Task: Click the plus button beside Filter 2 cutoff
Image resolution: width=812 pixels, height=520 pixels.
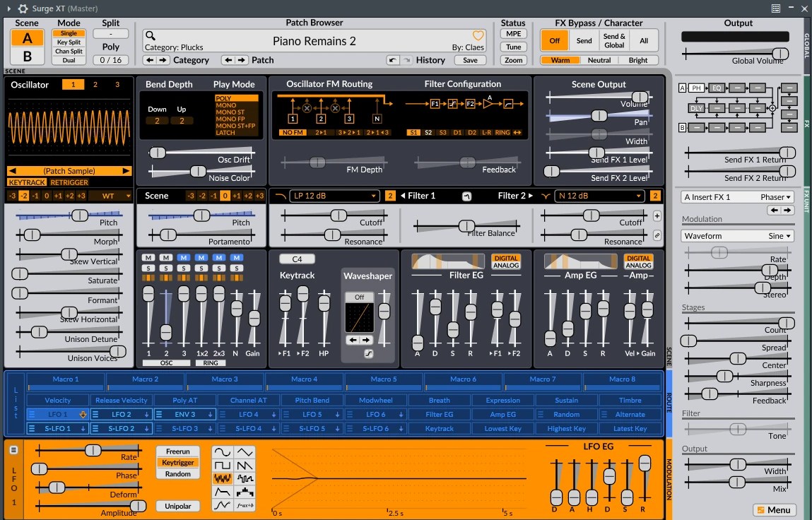Action: (x=657, y=216)
